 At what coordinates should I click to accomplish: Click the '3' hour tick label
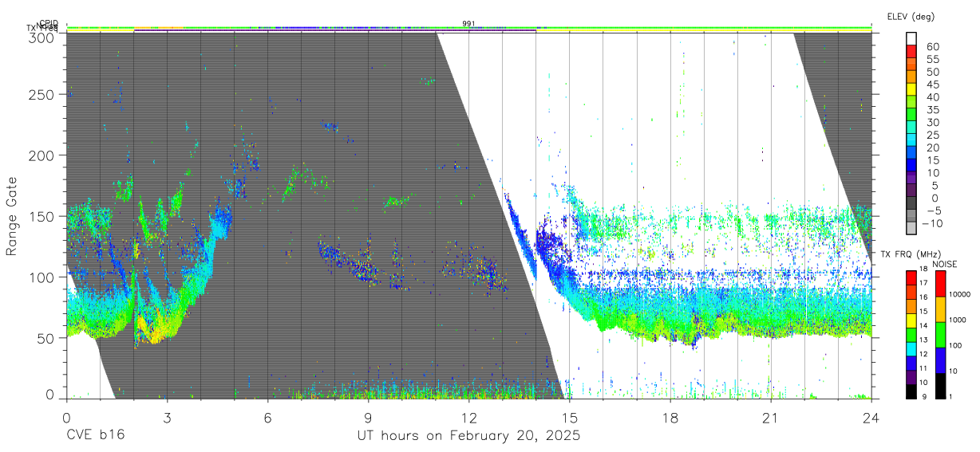pos(167,417)
